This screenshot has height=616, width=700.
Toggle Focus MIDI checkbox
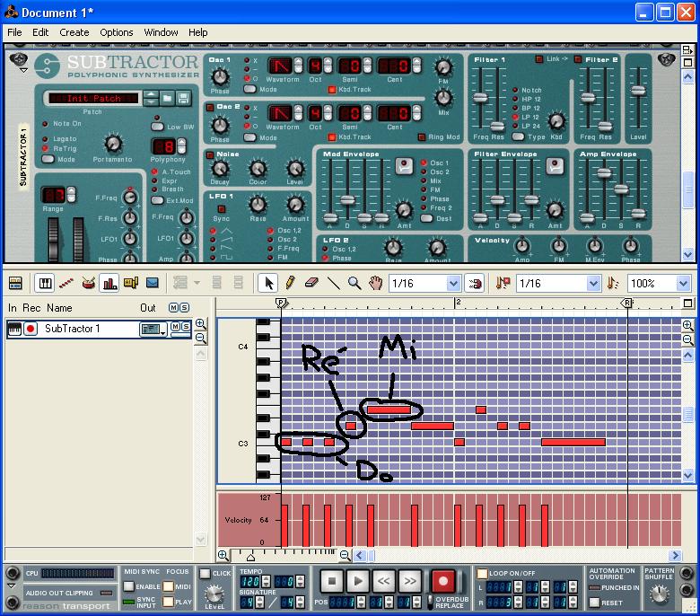168,586
